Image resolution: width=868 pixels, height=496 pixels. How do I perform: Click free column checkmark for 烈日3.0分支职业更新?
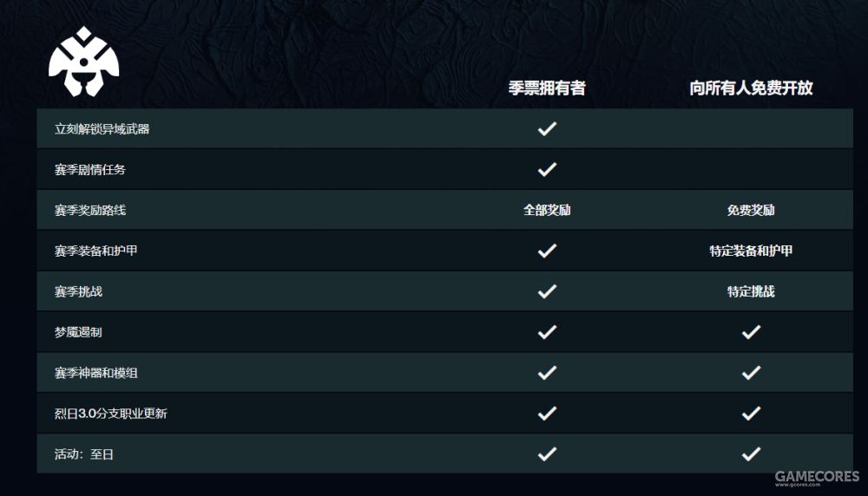[751, 413]
